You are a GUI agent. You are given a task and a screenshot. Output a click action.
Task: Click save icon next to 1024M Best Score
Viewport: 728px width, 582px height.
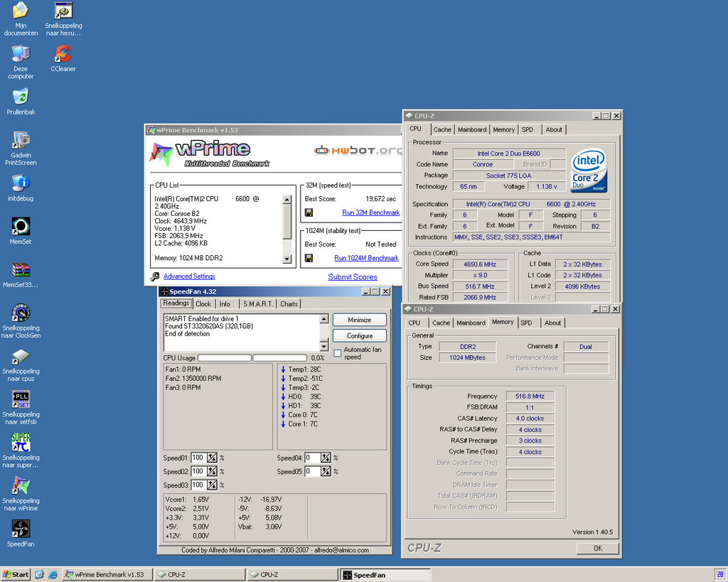pyautogui.click(x=309, y=258)
